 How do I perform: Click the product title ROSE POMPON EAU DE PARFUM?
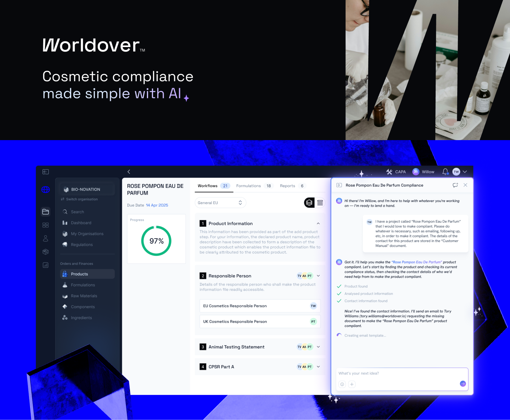pos(155,189)
